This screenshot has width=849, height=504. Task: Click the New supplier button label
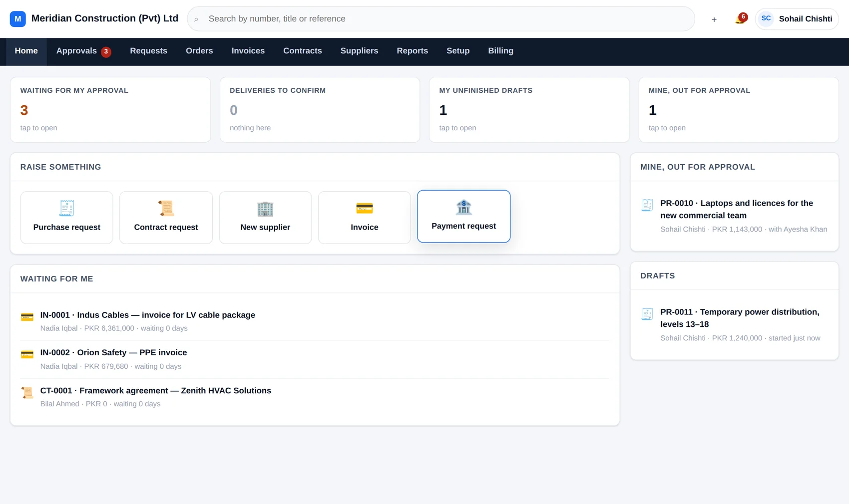coord(265,228)
